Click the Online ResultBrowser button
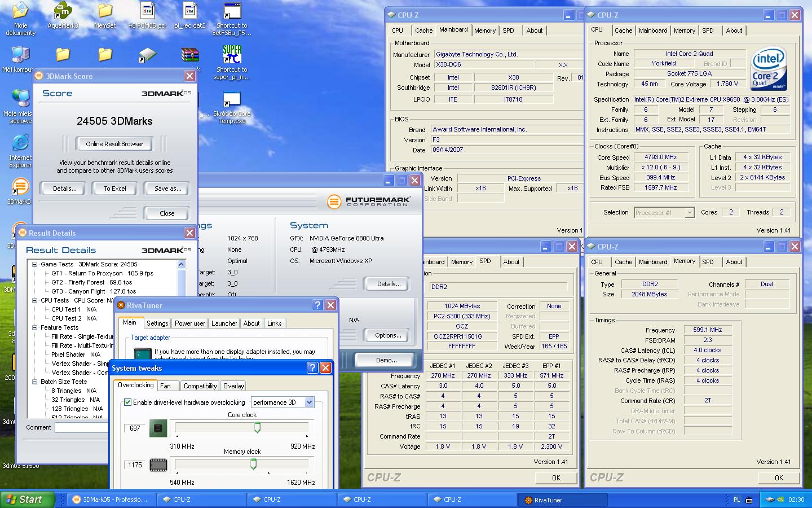 [x=114, y=144]
